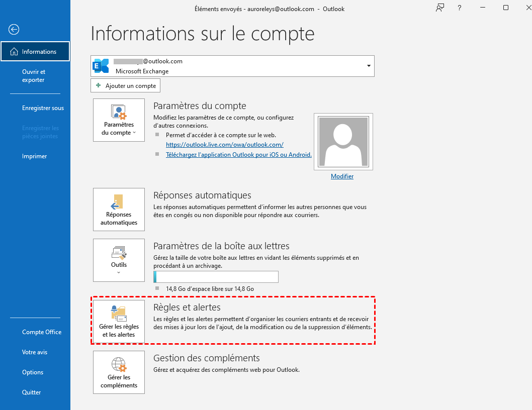Click the Réponses automatiques heading
This screenshot has height=410, width=532.
202,195
